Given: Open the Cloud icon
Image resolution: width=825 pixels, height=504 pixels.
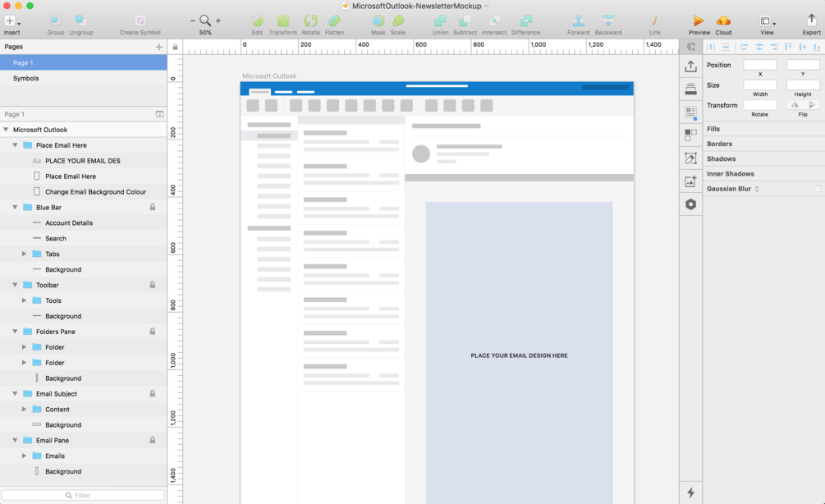Looking at the screenshot, I should click(723, 21).
